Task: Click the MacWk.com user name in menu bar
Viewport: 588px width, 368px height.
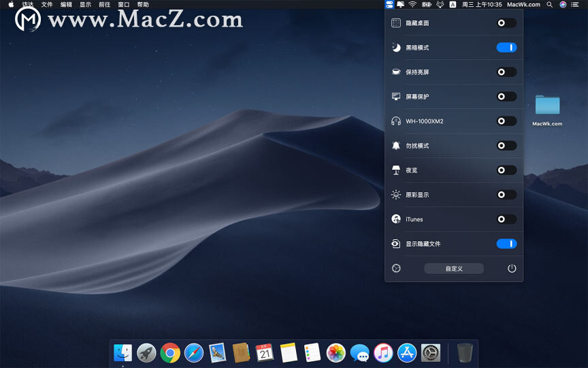Action: pos(523,5)
